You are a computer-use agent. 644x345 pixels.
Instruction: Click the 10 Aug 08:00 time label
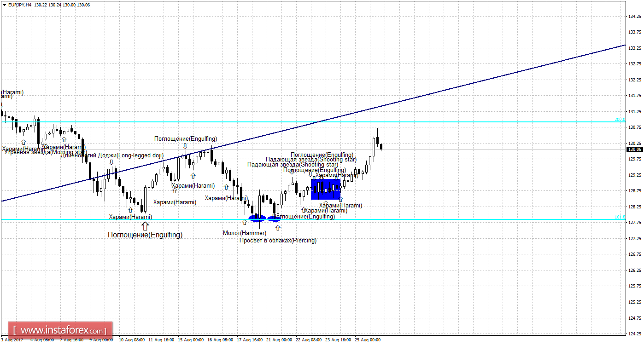(x=132, y=340)
